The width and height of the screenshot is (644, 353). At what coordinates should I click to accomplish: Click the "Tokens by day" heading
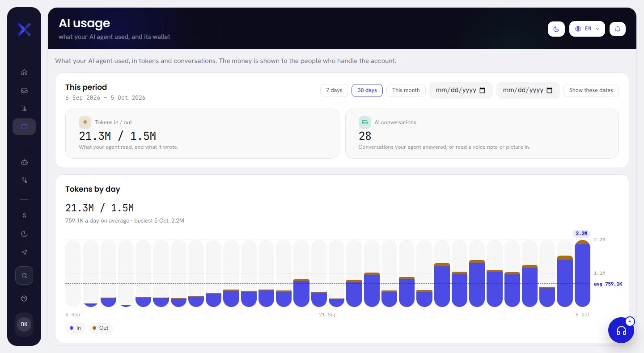point(93,189)
